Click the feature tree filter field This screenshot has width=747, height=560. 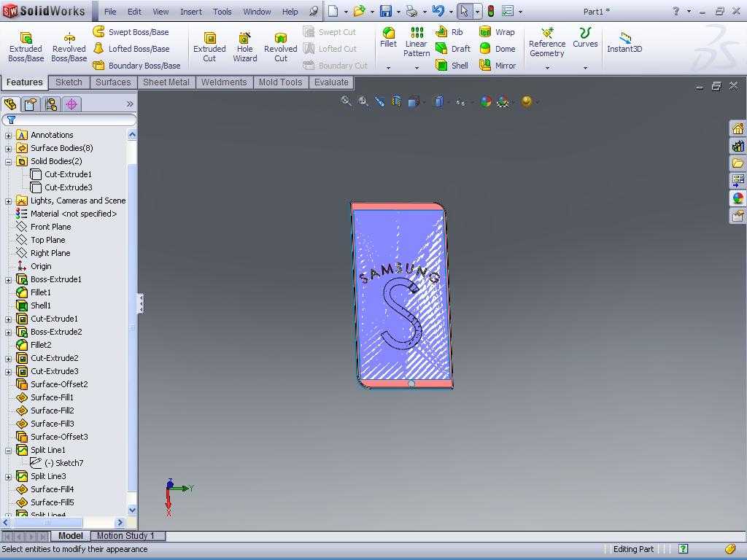click(x=69, y=120)
